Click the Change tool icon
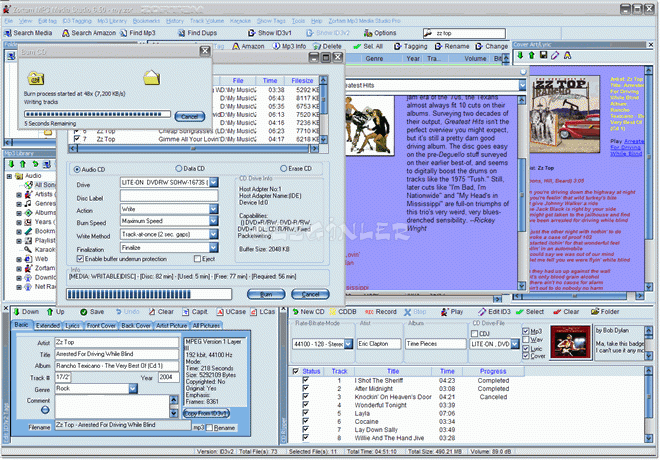Viewport: 660px width, 460px height. click(x=479, y=46)
